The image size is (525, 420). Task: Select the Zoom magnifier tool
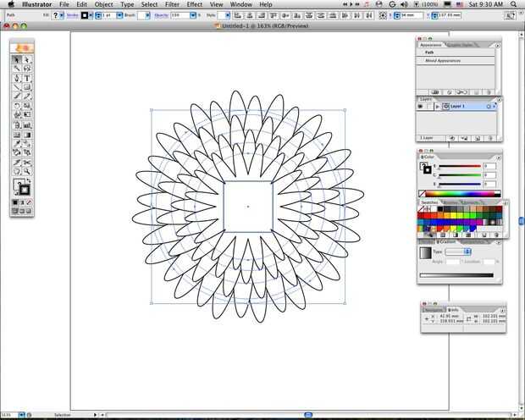[27, 172]
